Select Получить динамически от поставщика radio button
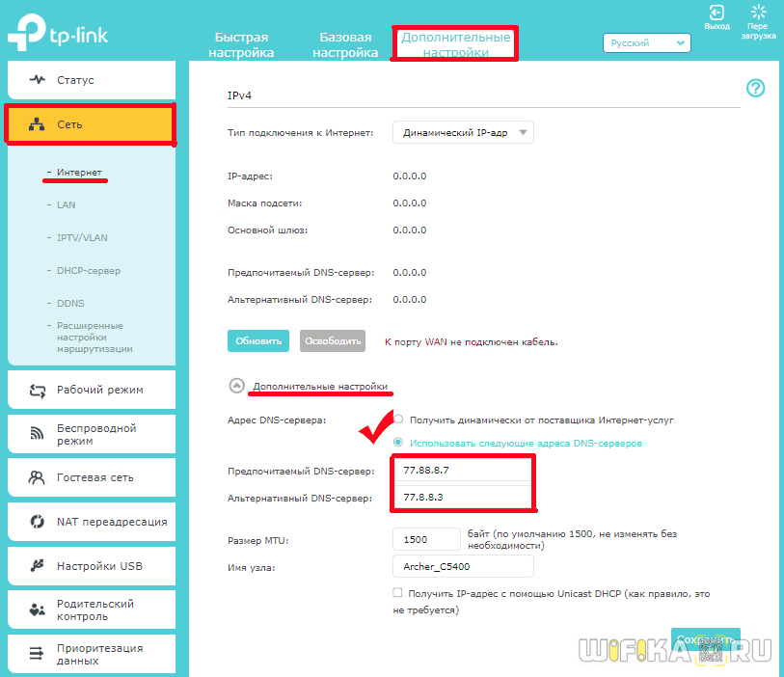Viewport: 784px width, 677px height. click(398, 419)
